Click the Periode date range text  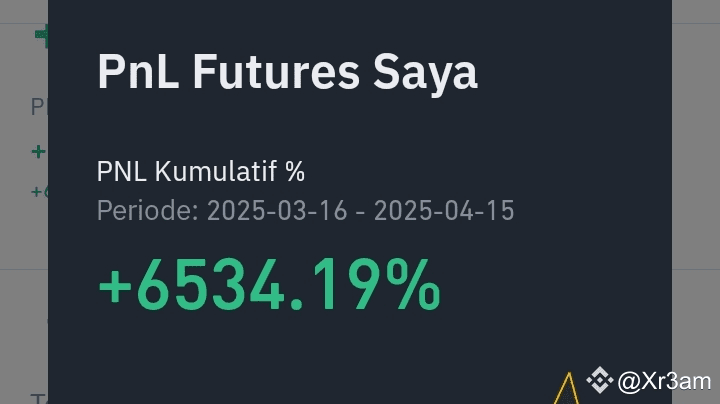tap(305, 212)
